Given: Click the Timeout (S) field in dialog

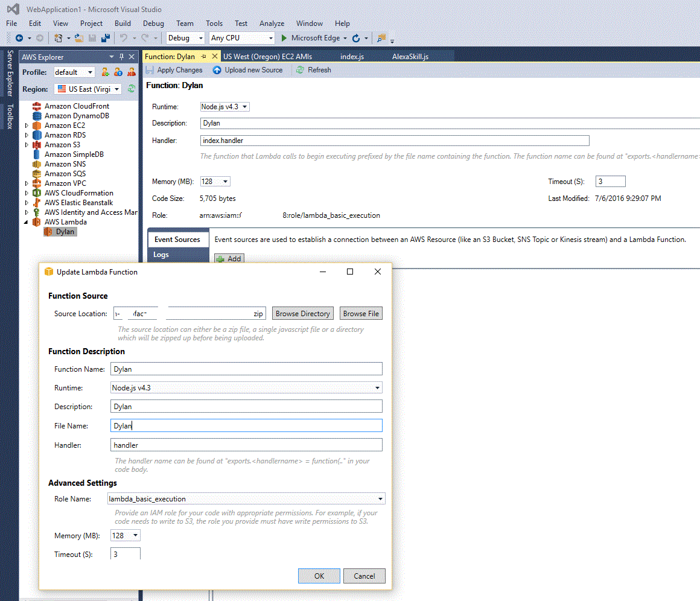Looking at the screenshot, I should point(126,554).
